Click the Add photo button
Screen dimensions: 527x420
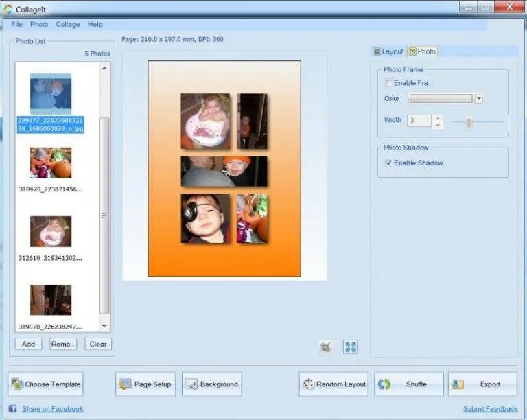(29, 344)
